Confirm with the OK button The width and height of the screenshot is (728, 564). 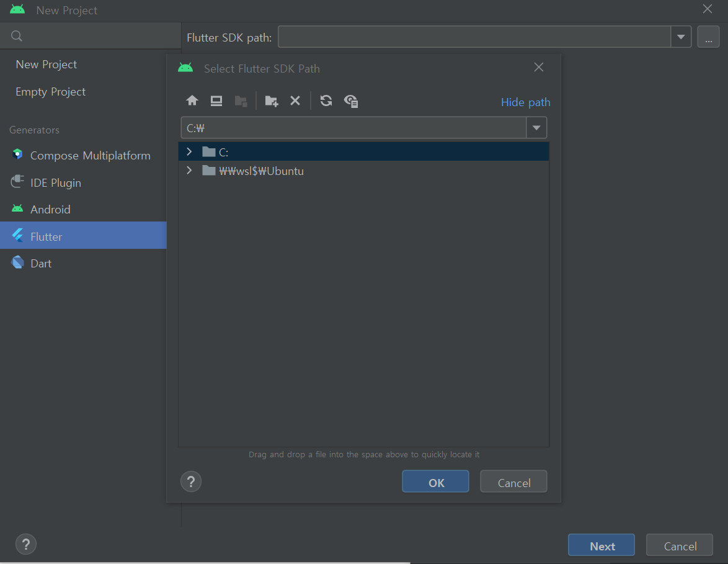click(435, 481)
